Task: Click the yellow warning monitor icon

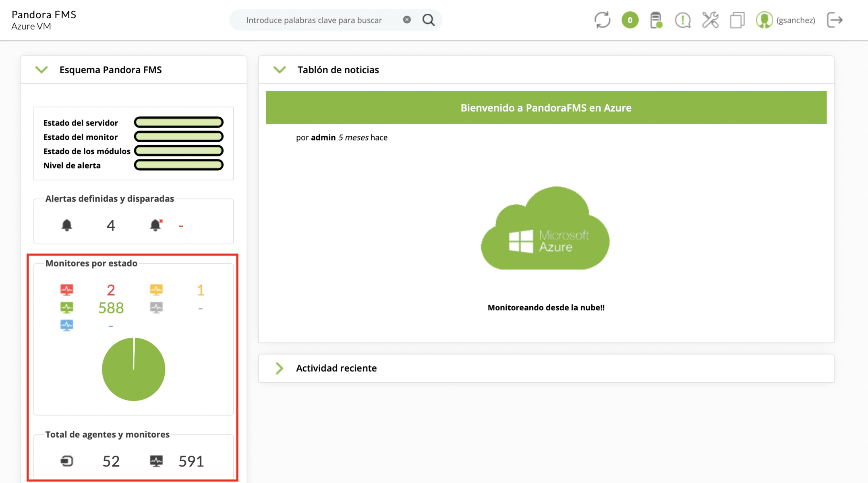Action: click(x=156, y=290)
